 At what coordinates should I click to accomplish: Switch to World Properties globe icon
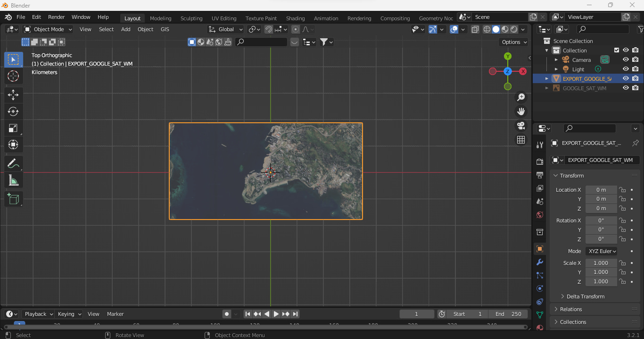coord(540,215)
